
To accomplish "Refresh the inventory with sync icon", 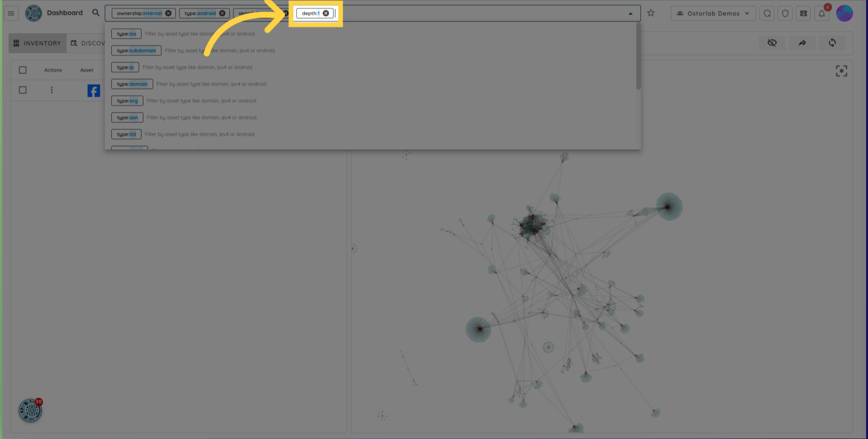I will click(x=832, y=43).
